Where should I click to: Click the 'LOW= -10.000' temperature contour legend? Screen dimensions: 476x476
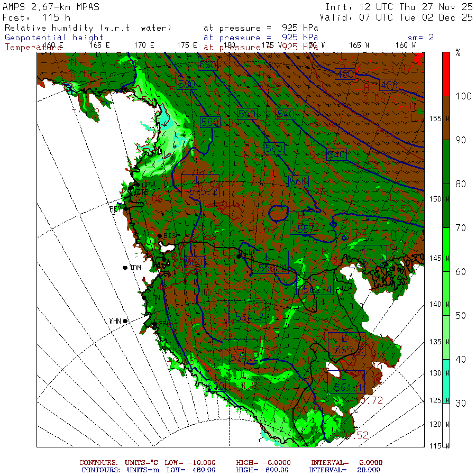(190, 463)
